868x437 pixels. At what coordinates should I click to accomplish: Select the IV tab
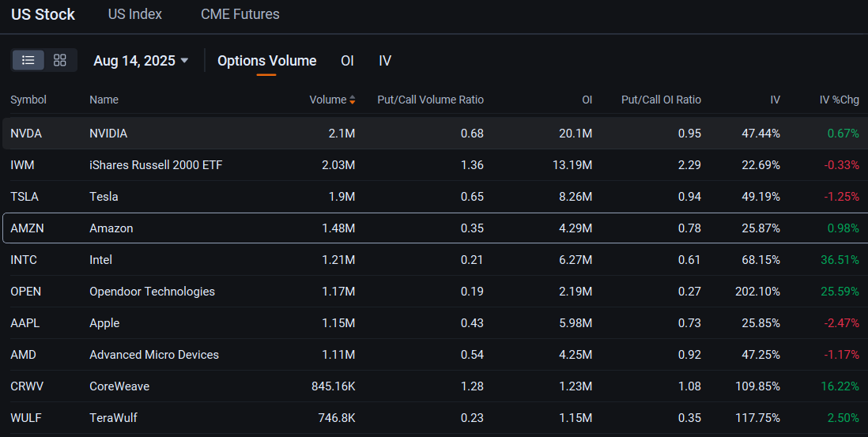click(x=385, y=61)
